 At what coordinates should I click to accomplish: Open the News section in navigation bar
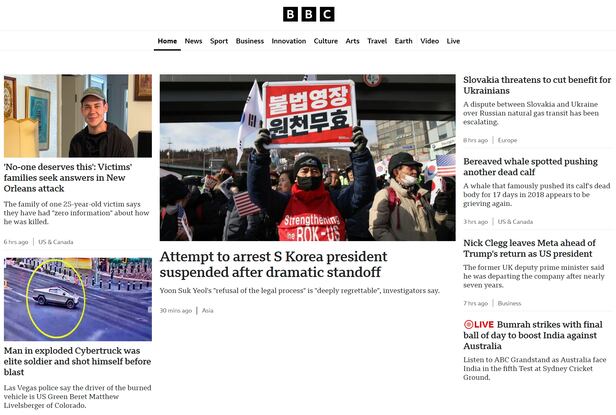click(193, 41)
